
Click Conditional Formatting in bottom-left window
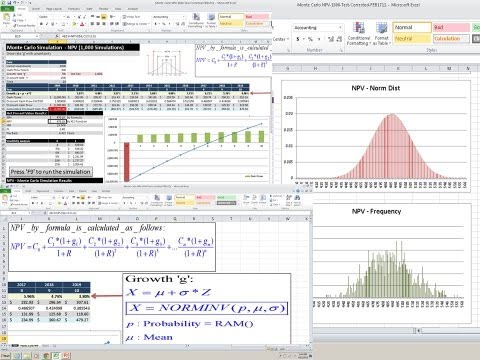point(157,200)
